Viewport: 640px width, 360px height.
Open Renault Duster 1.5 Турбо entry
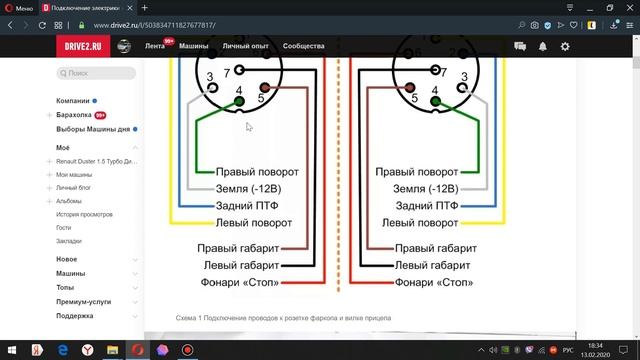[x=97, y=162]
